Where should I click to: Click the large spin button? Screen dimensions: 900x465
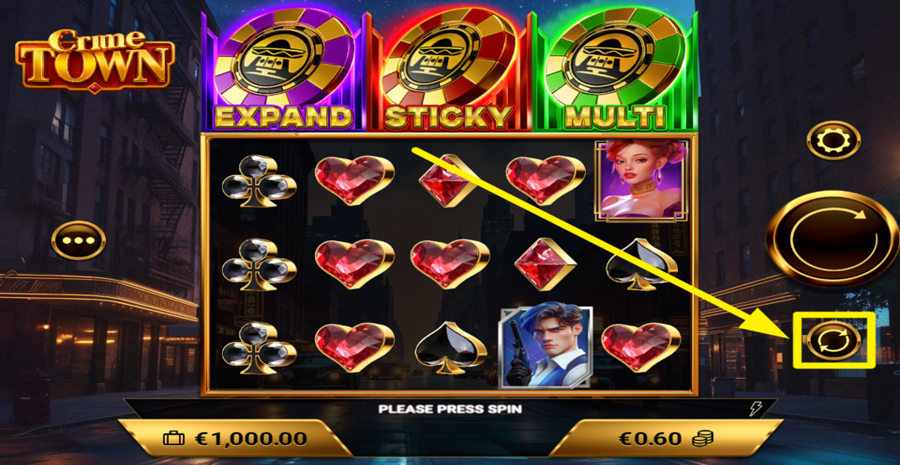coord(833,238)
